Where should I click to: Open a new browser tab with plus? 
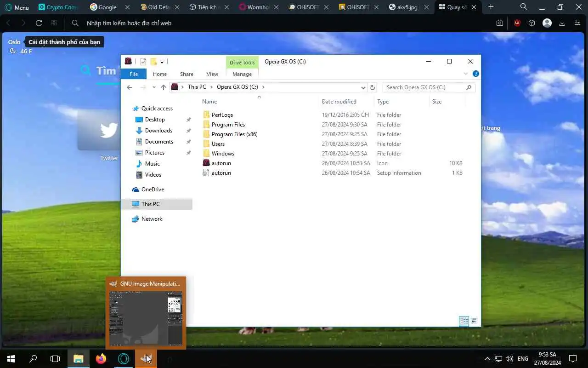pyautogui.click(x=491, y=7)
